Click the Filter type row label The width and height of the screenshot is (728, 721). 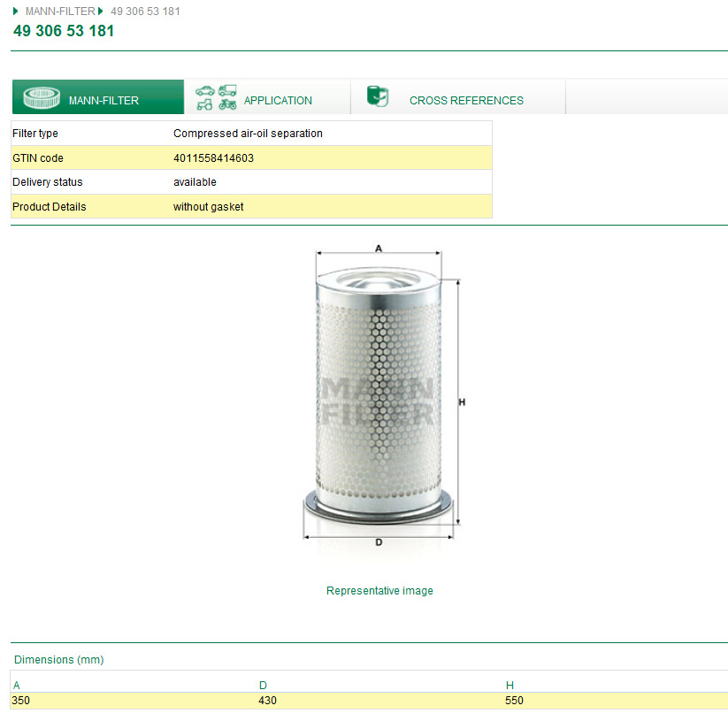pos(35,134)
